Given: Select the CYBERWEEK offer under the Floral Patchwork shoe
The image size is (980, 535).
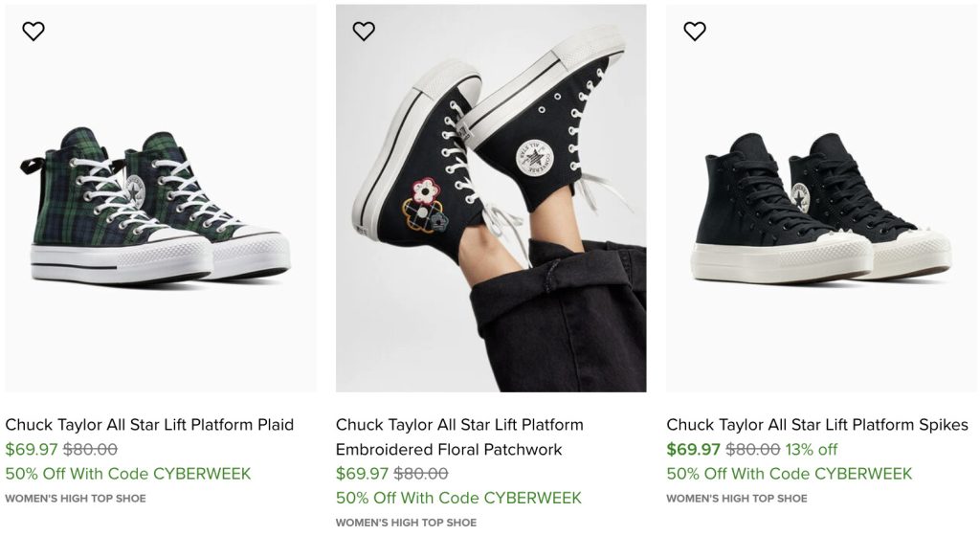Looking at the screenshot, I should pyautogui.click(x=458, y=498).
